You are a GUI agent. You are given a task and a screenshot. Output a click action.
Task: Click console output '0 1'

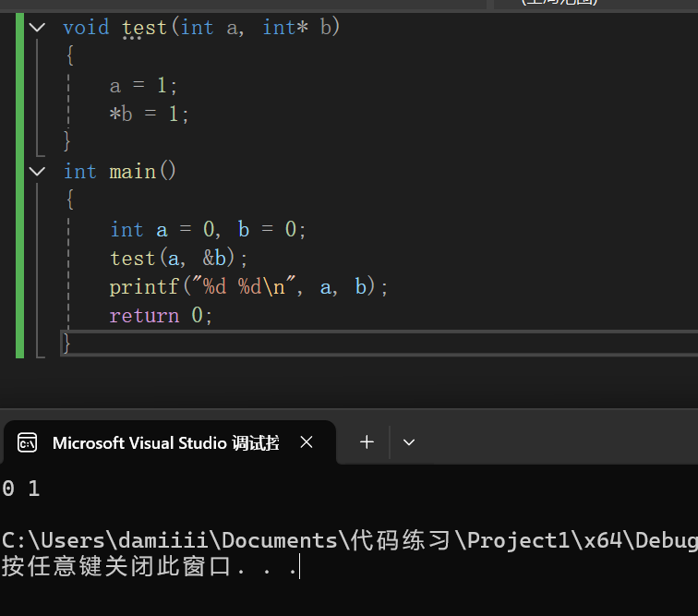[21, 489]
